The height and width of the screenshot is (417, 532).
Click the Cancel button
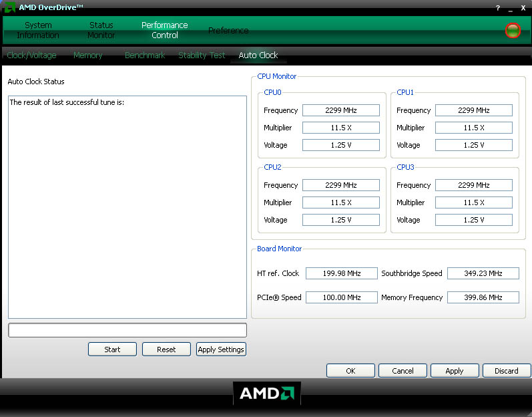click(403, 371)
